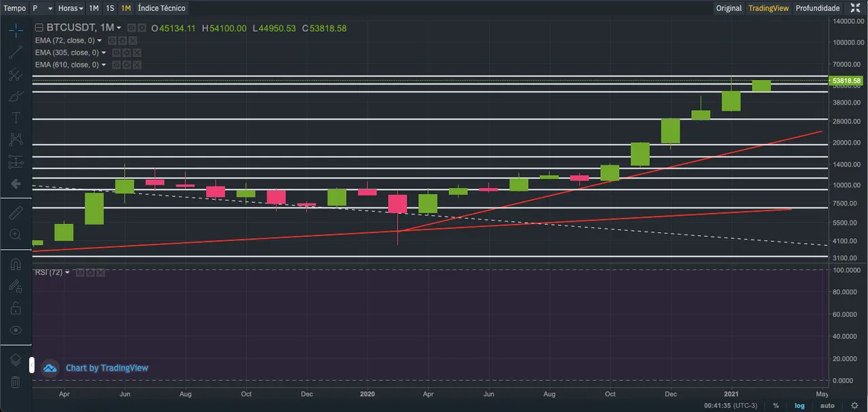This screenshot has height=412, width=868.
Task: Toggle fullscreen chart mode
Action: (855, 8)
